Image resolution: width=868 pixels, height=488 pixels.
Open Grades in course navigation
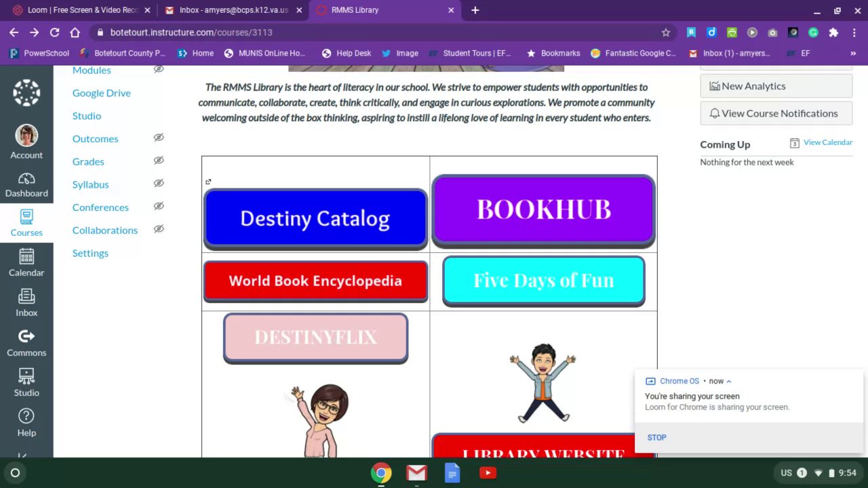[88, 161]
